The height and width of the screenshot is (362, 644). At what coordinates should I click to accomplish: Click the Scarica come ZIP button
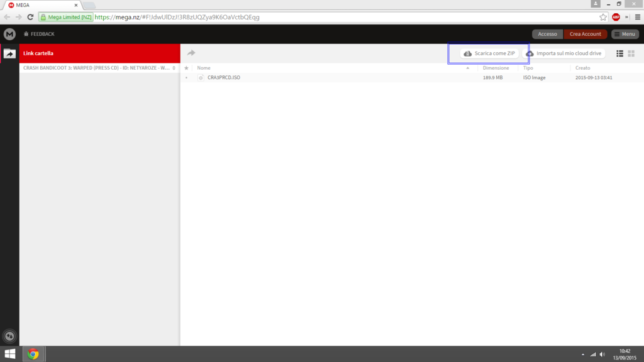click(x=489, y=53)
